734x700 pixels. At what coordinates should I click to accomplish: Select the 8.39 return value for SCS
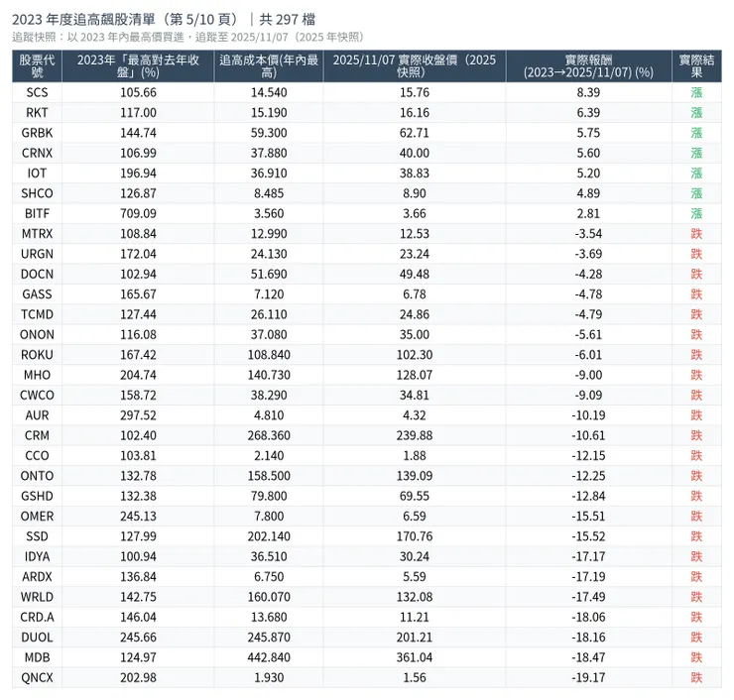pos(588,92)
